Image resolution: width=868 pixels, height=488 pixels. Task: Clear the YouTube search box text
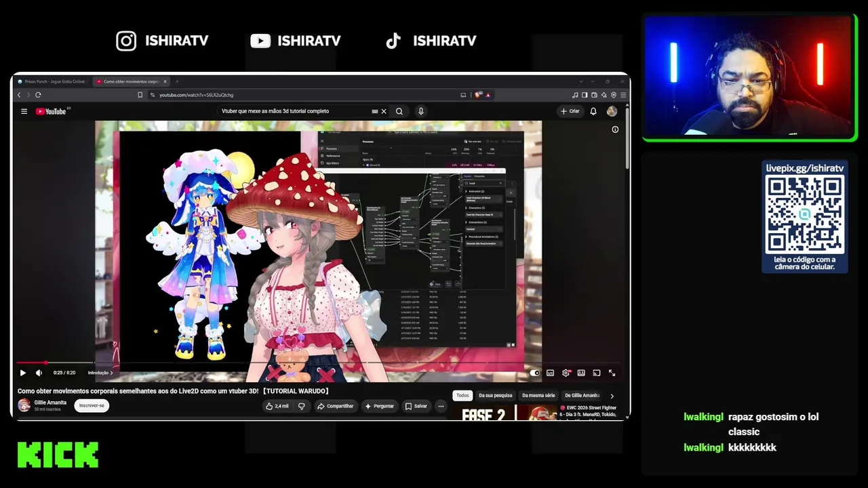(x=384, y=111)
